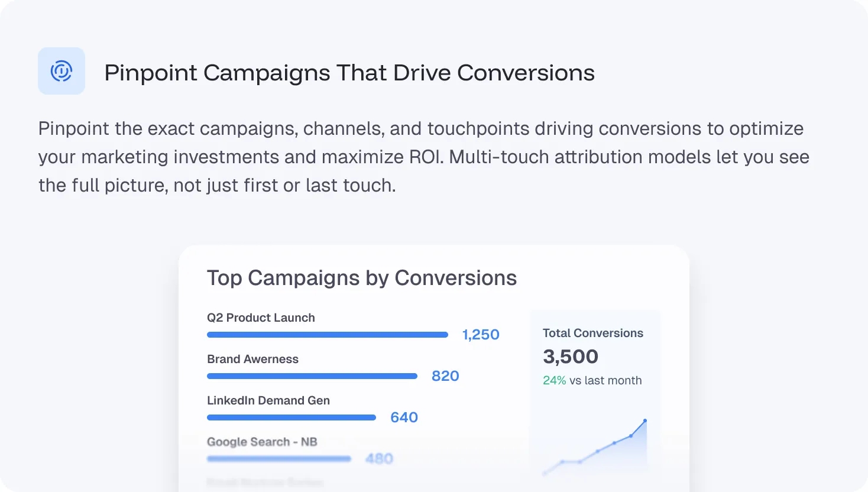Select the description paragraph about multi-touch attribution
The height and width of the screenshot is (492, 868).
[x=423, y=157]
